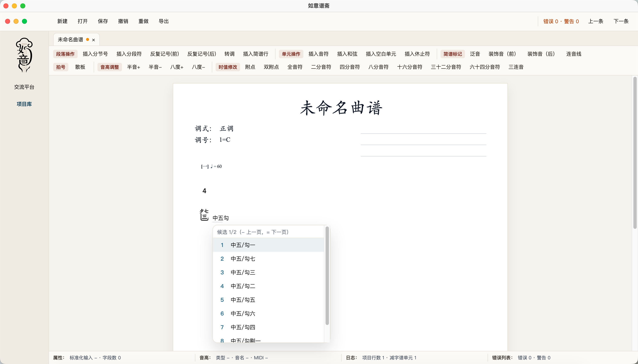
Task: Redo with the 重做 button
Action: click(x=143, y=21)
